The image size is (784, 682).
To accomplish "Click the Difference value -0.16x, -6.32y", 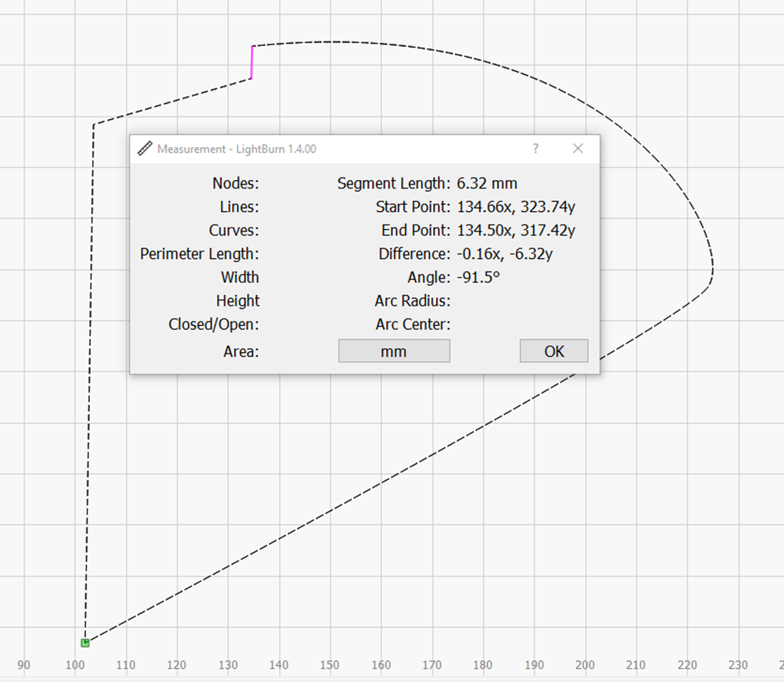I will (x=505, y=254).
